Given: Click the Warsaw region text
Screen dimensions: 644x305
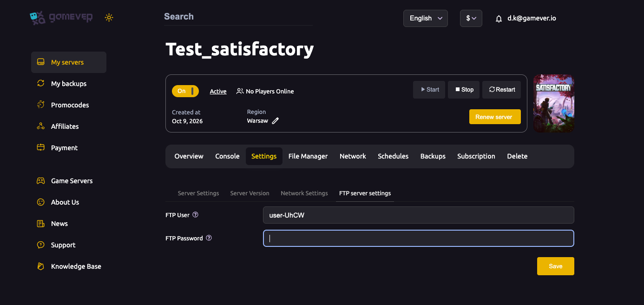Looking at the screenshot, I should click(257, 121).
